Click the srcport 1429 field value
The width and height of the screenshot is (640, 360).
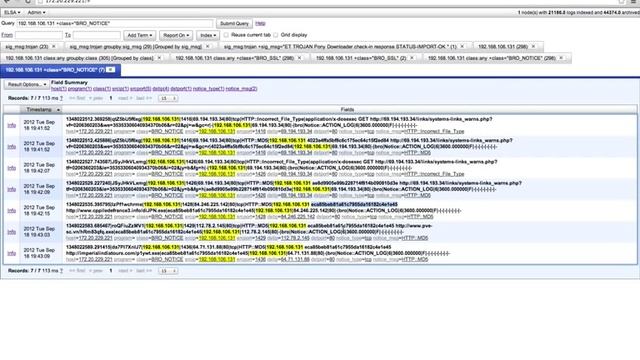coord(260,238)
